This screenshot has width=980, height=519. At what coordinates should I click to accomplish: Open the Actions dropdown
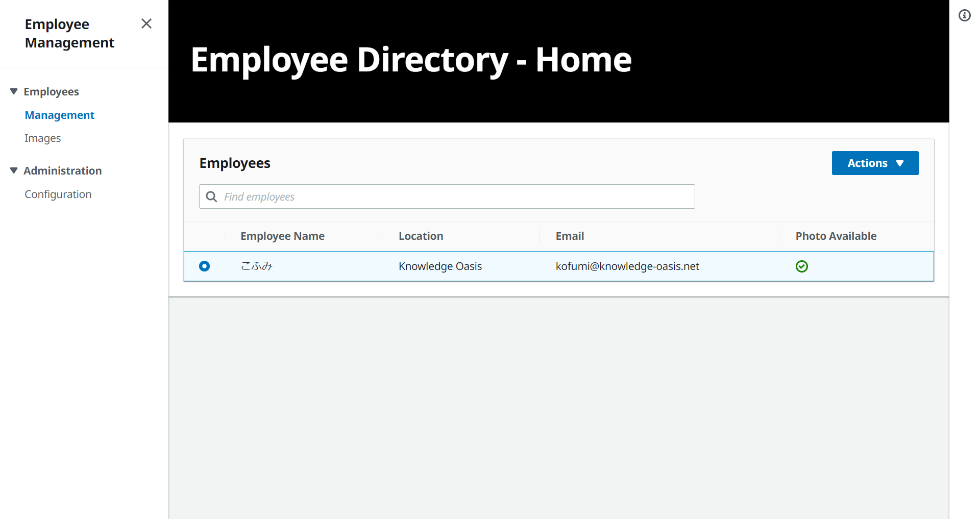click(875, 163)
